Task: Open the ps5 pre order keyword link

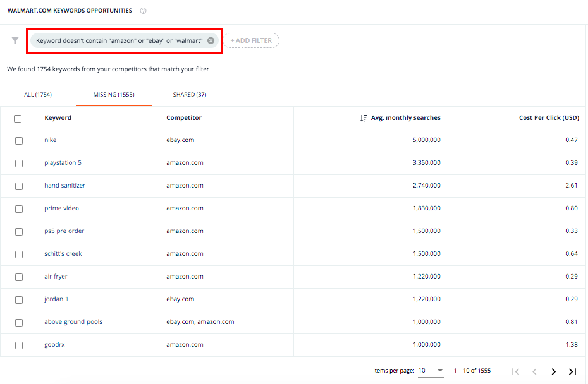Action: pyautogui.click(x=64, y=231)
